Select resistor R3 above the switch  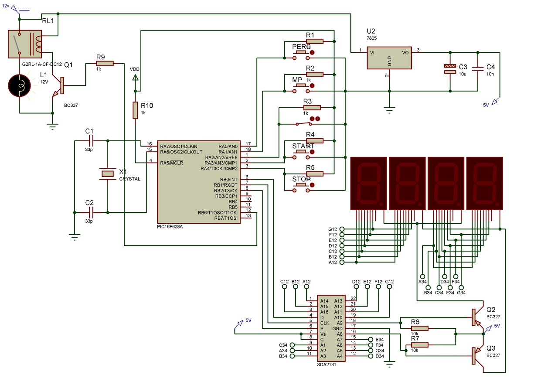click(x=312, y=108)
